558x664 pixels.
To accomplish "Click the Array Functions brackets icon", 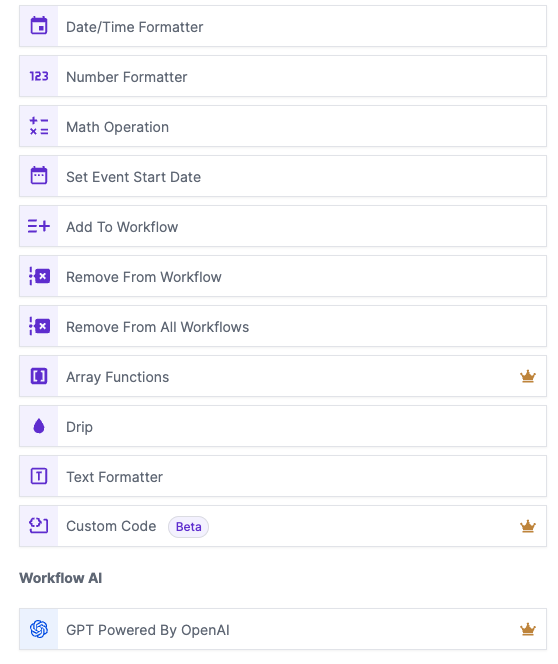I will (39, 376).
